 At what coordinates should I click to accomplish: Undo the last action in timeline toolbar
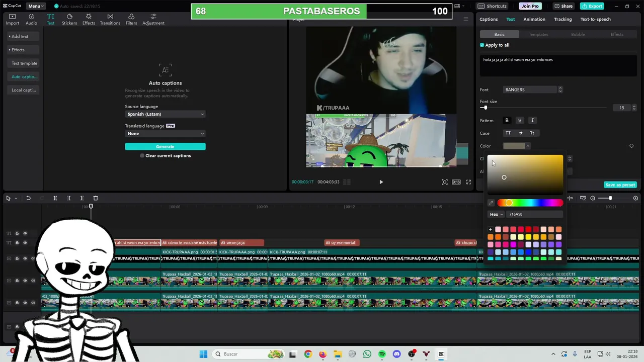28,198
